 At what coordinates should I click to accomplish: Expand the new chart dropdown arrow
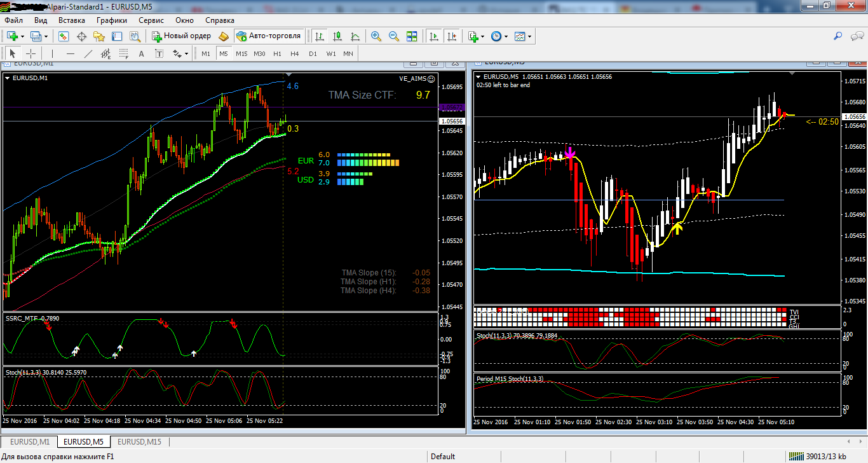click(x=24, y=37)
